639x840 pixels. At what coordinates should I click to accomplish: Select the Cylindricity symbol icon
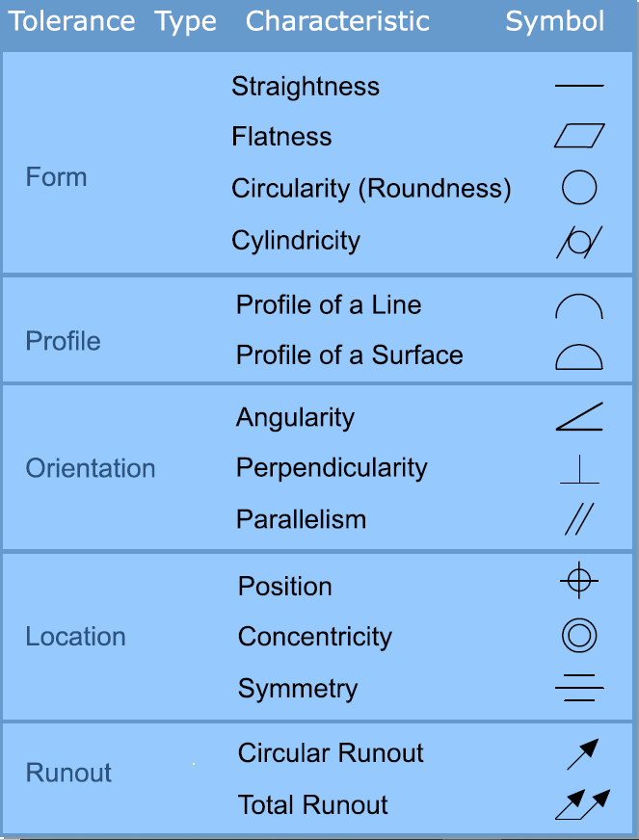tap(579, 241)
